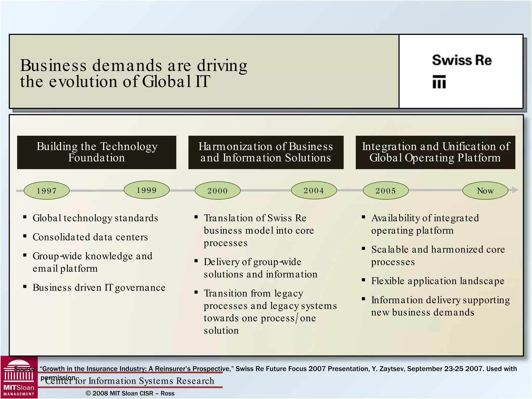Screen dimensions: 532x399
Task: Select the 2000 timeline marker
Action: coord(217,191)
